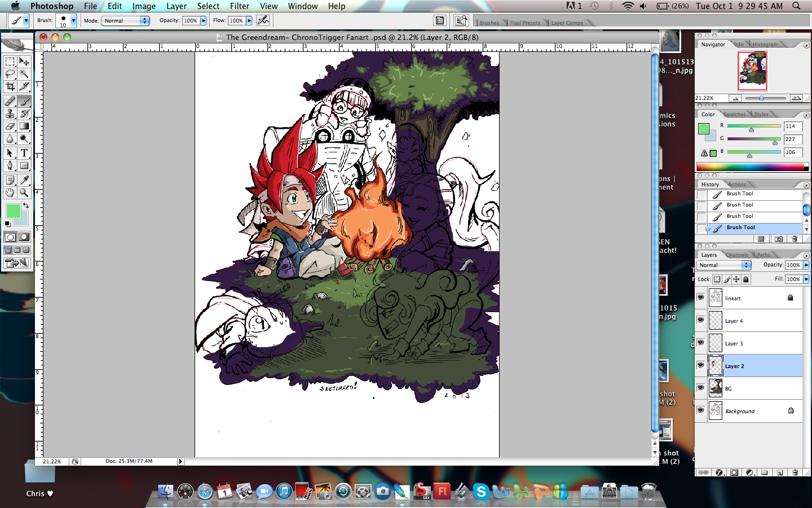The image size is (812, 508).
Task: Toggle lock position for layer
Action: (736, 279)
